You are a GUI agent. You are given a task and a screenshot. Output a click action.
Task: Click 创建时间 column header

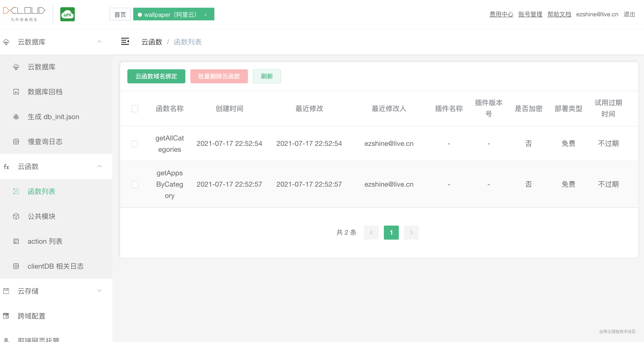click(x=229, y=108)
